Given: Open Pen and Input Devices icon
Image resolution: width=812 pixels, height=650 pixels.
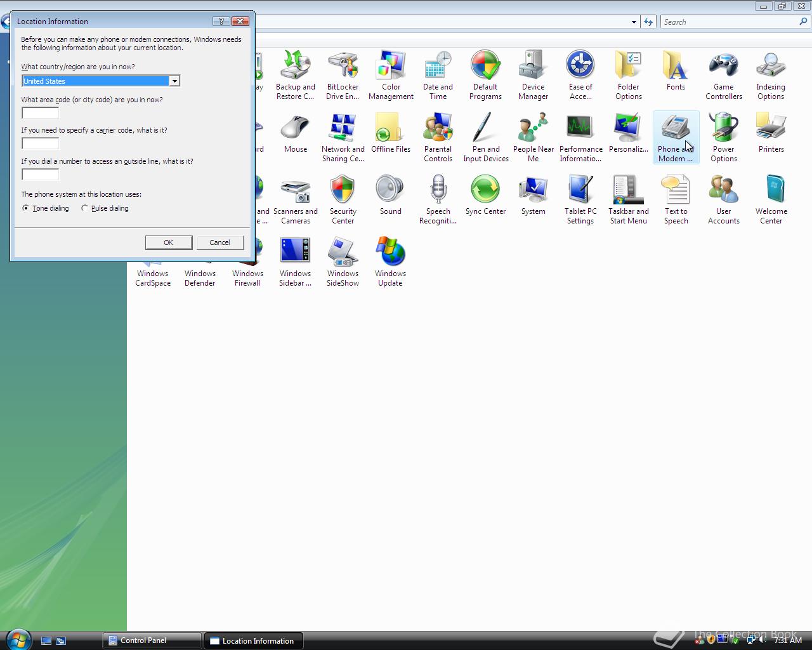Looking at the screenshot, I should 485,137.
